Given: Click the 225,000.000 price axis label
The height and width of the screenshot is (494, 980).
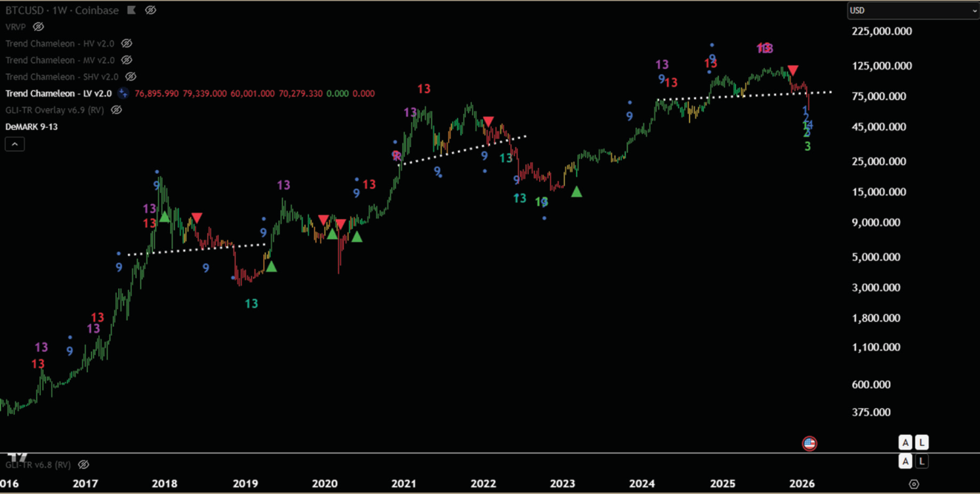Looking at the screenshot, I should (882, 31).
